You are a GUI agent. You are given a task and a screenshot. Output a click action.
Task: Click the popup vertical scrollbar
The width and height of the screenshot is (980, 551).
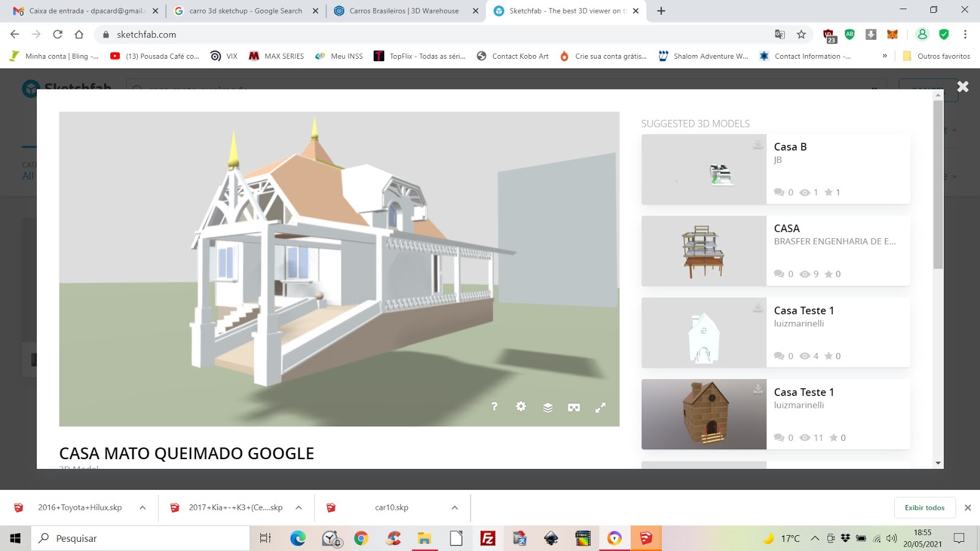click(x=938, y=184)
